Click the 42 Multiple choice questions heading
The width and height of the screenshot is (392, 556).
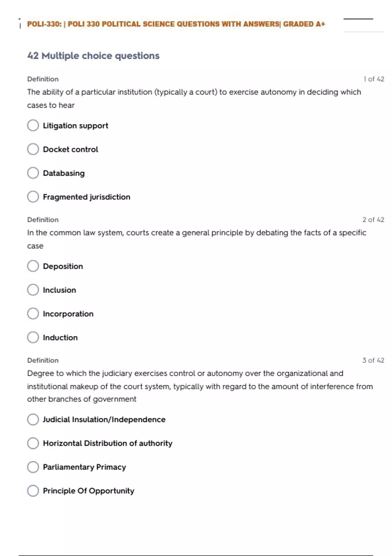93,56
